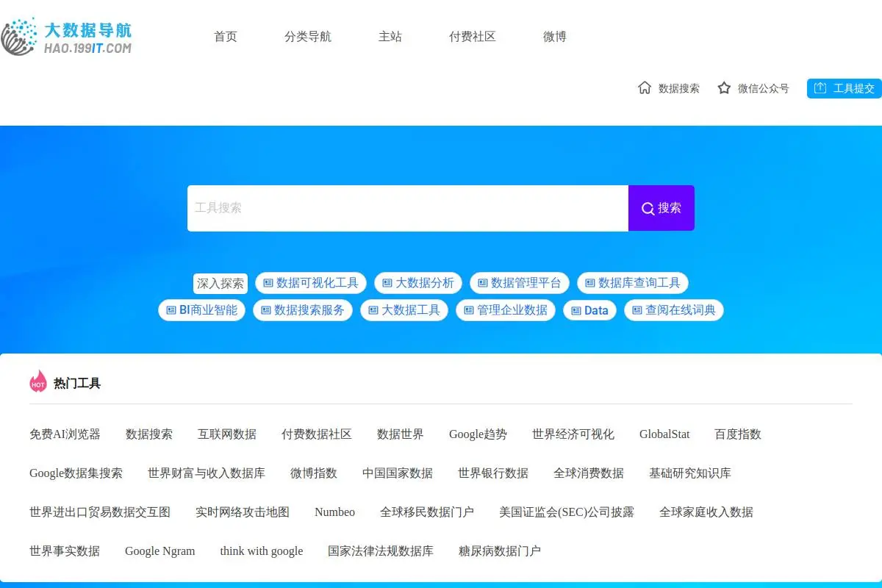Click the icon in 大数据分析 tag
Screen dimensions: 882x588
click(387, 283)
